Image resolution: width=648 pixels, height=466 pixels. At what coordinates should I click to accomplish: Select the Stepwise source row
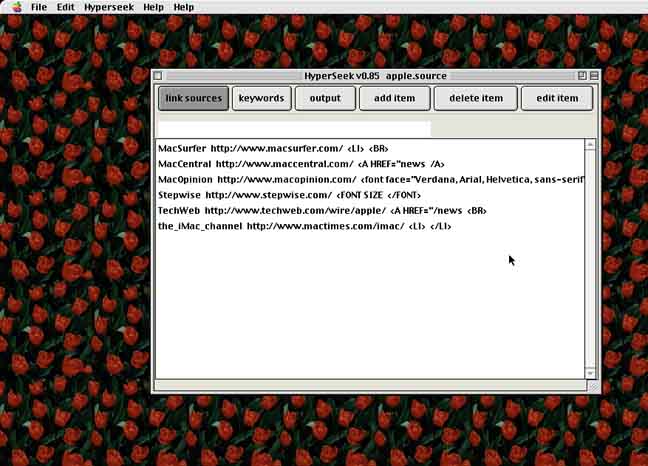coord(370,195)
